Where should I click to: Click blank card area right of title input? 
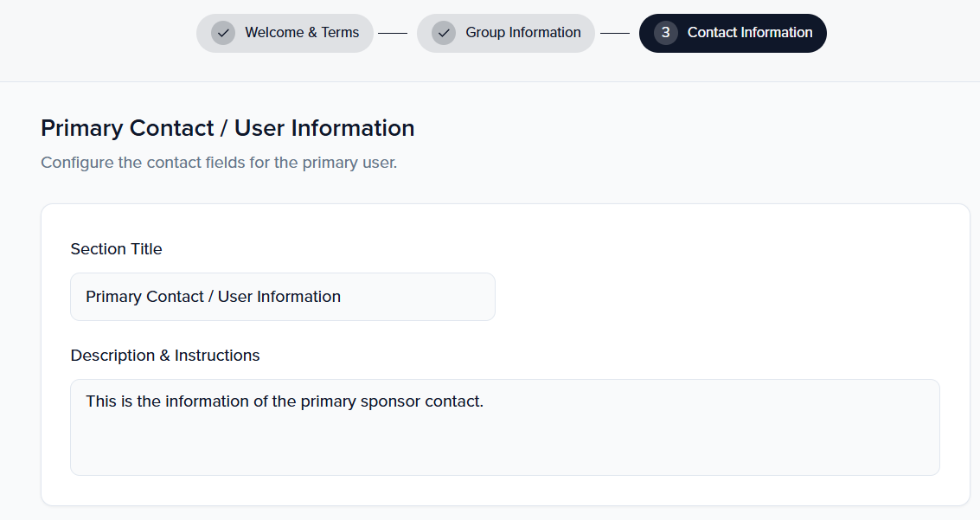[718, 297]
